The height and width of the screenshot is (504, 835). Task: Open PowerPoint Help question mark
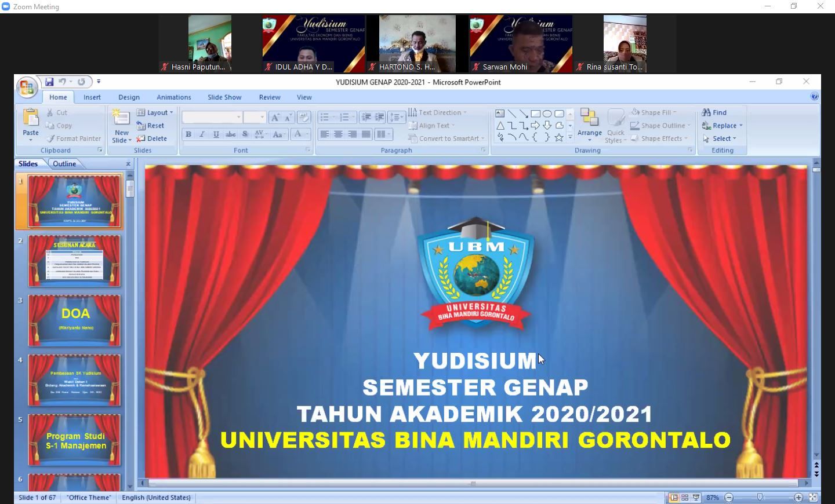pyautogui.click(x=814, y=97)
